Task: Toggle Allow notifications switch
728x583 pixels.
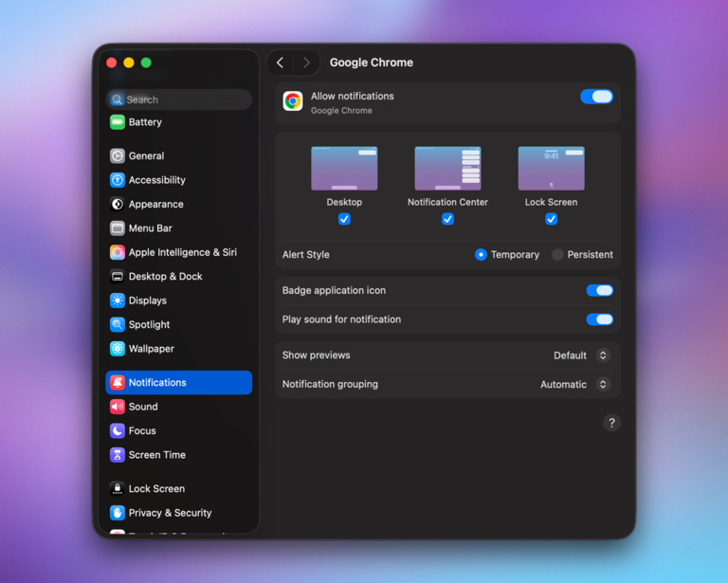Action: [x=596, y=97]
